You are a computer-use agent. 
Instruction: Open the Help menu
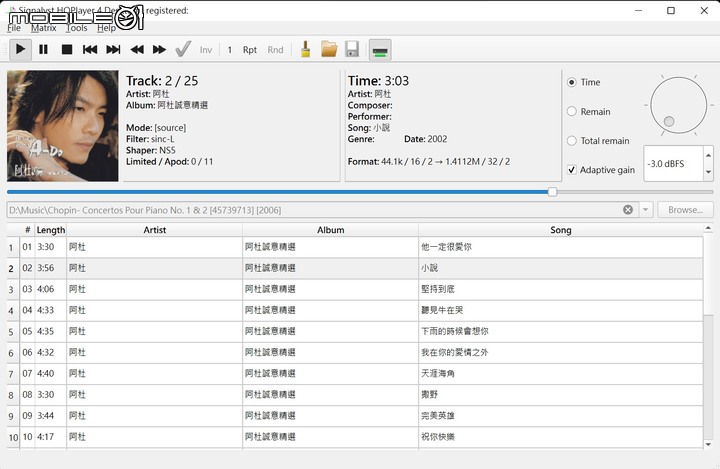coord(106,28)
